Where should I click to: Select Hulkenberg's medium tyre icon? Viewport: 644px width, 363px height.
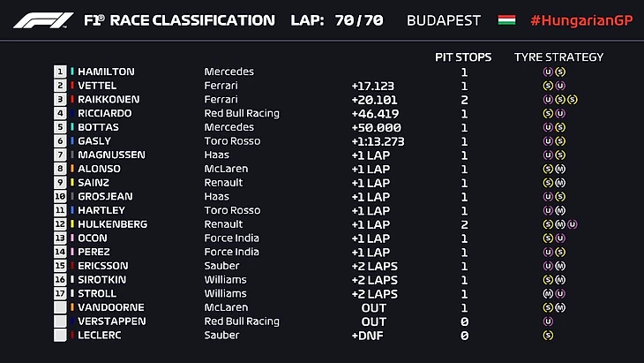pos(560,224)
